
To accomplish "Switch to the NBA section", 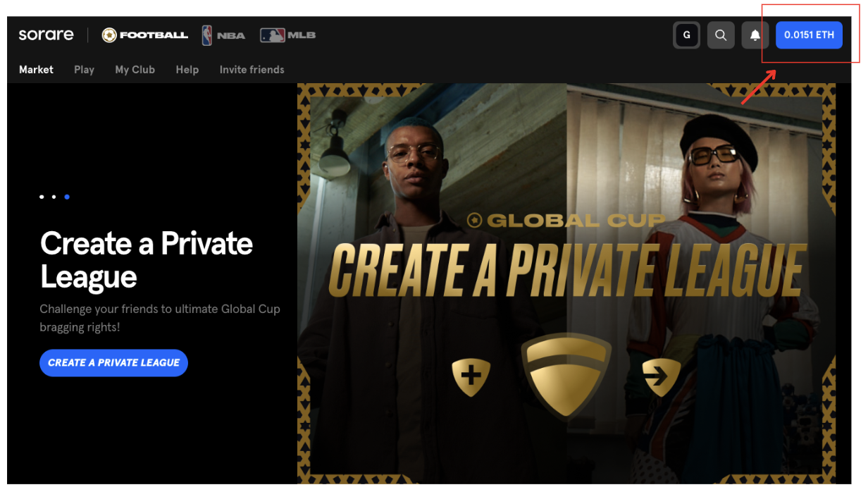I will coord(223,35).
